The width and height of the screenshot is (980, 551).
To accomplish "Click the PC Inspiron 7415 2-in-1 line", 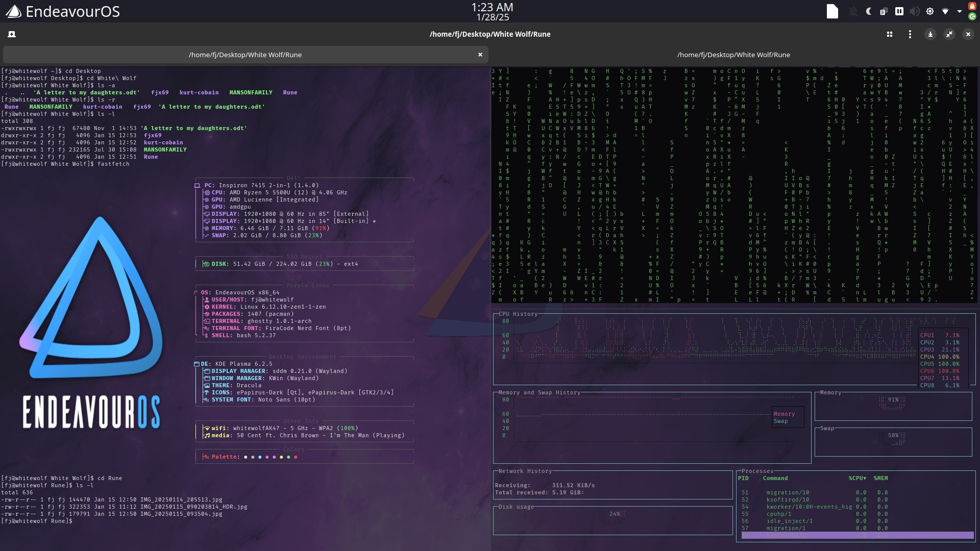I will 257,185.
